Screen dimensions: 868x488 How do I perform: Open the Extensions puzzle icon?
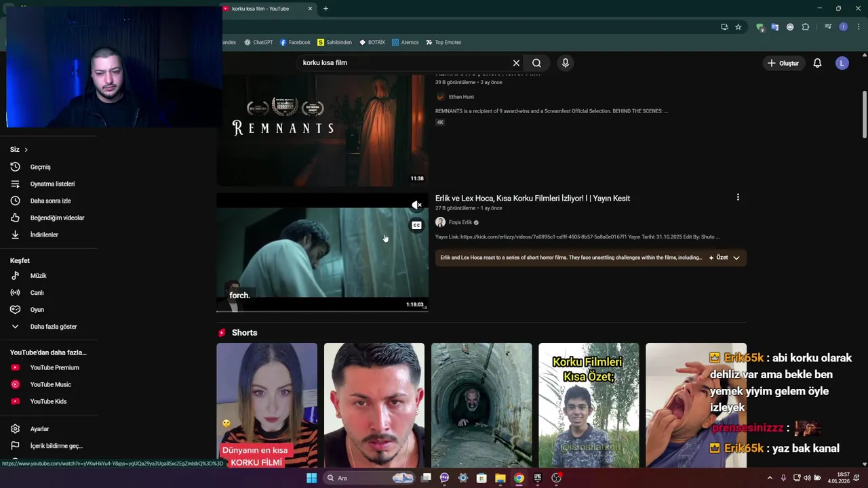[806, 27]
